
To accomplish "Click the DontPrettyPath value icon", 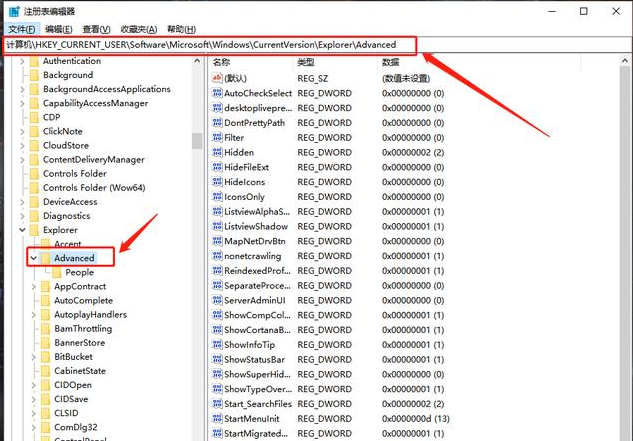I will (x=217, y=123).
